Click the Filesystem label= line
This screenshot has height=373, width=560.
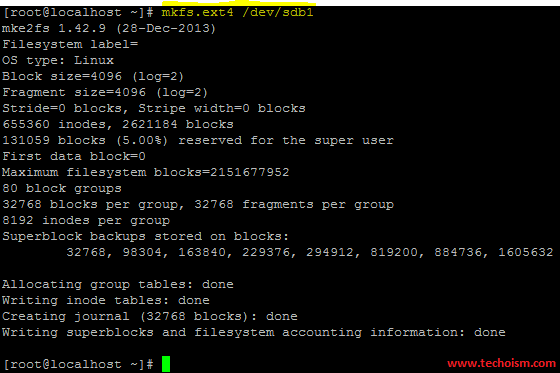click(70, 44)
